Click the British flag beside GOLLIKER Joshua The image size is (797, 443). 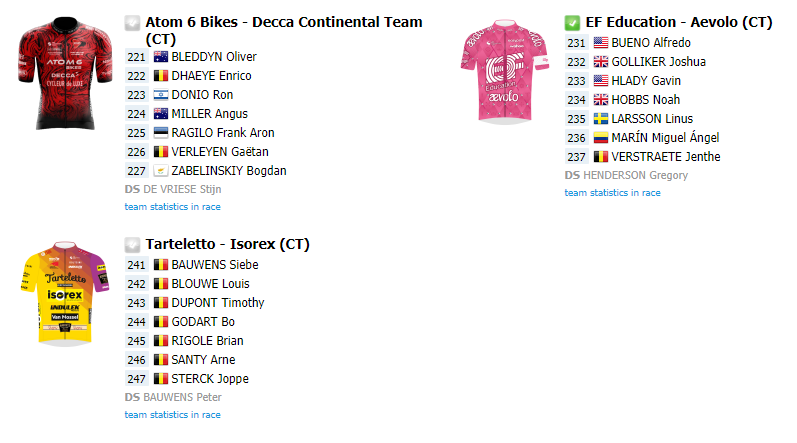tap(601, 62)
